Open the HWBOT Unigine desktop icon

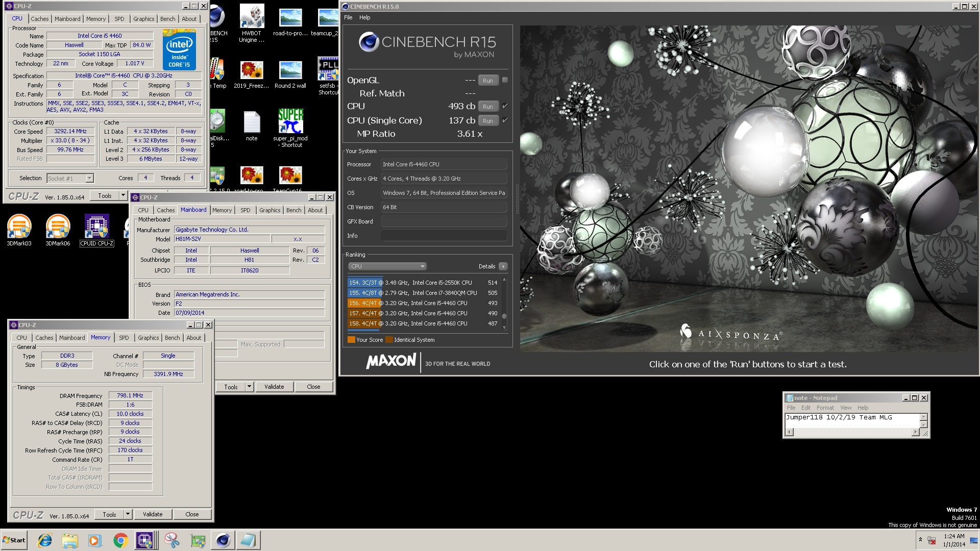[252, 23]
